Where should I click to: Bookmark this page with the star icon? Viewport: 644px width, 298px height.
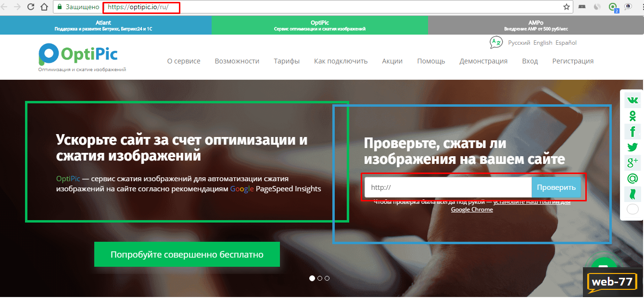click(567, 7)
